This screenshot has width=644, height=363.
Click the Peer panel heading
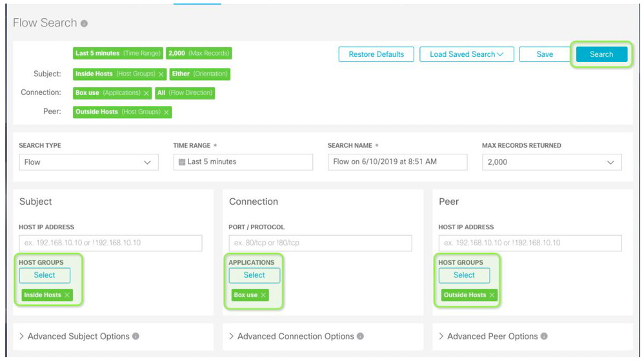pos(449,202)
